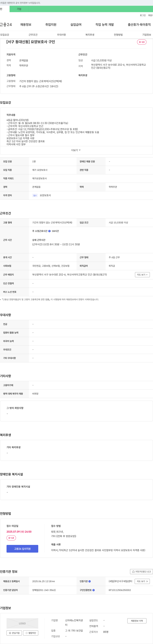Screen dimensions: 153x644
Task: Jump to 모집요강 section tab
Action: pyautogui.click(x=4, y=35)
